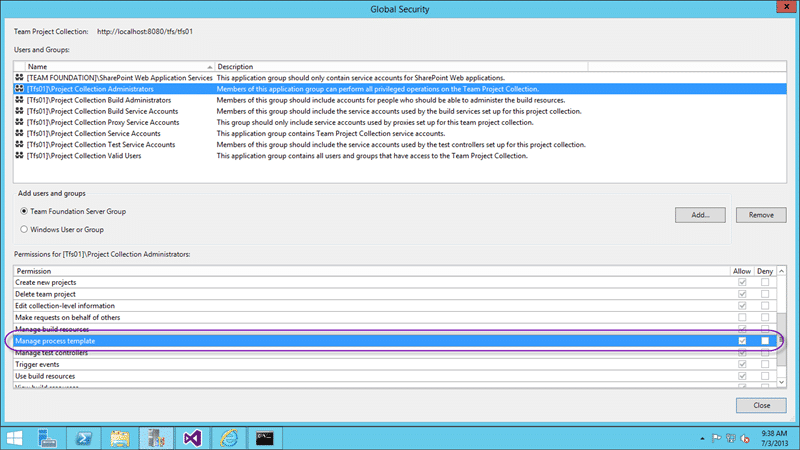Select the Project Collection Service Accounts row
The width and height of the screenshot is (800, 450).
pos(400,134)
